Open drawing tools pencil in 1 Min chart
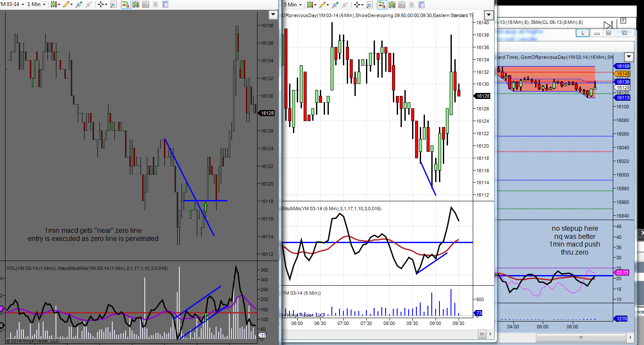The image size is (644, 345). [x=68, y=4]
